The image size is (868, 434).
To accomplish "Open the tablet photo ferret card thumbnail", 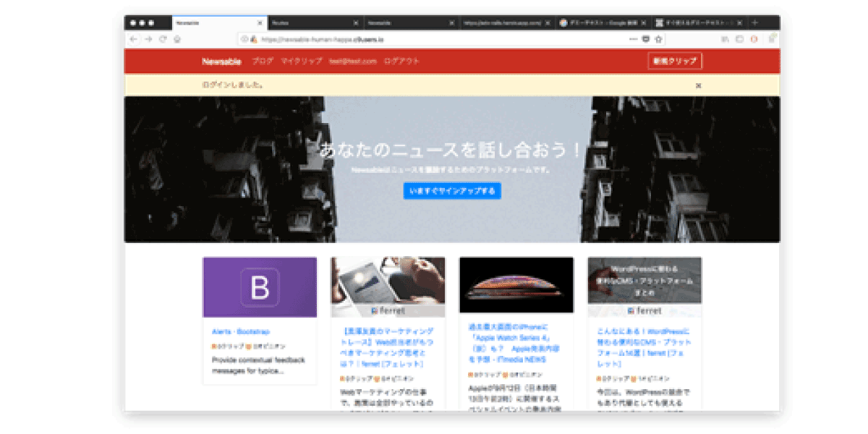I will tap(388, 287).
